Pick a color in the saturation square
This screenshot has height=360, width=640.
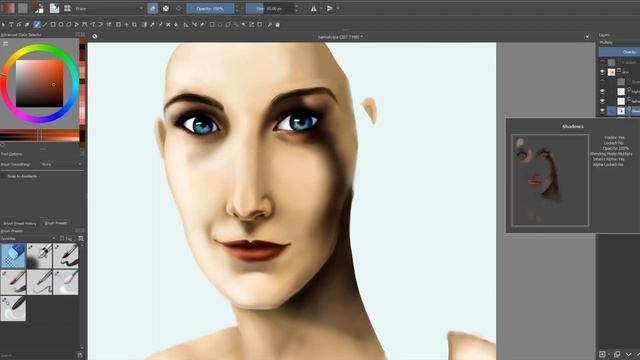coord(40,83)
